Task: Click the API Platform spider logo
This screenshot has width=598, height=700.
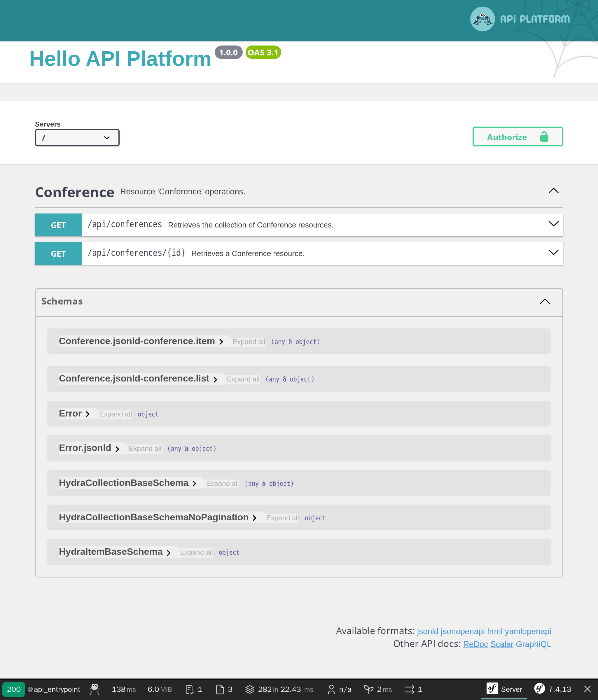Action: 482,19
